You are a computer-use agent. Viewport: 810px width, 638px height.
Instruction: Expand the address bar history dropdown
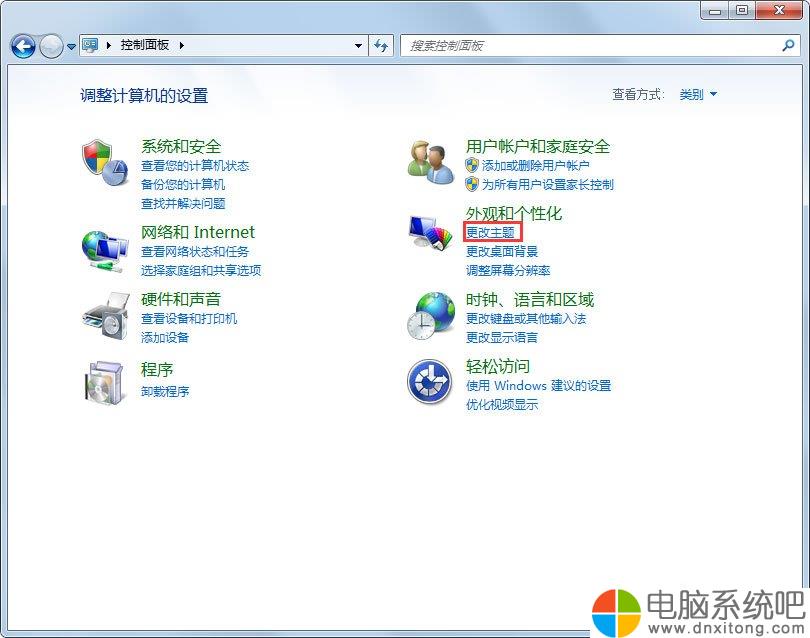pyautogui.click(x=358, y=45)
